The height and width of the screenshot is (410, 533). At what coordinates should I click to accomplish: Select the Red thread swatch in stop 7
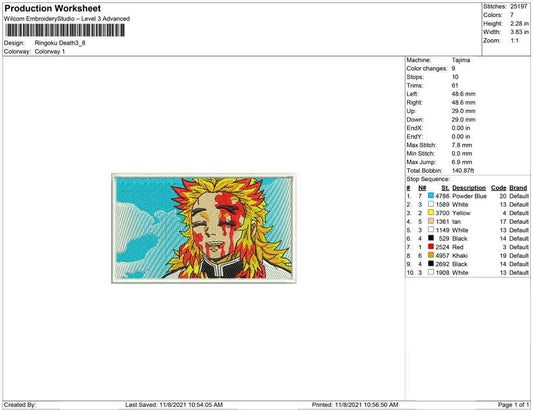[x=431, y=247]
